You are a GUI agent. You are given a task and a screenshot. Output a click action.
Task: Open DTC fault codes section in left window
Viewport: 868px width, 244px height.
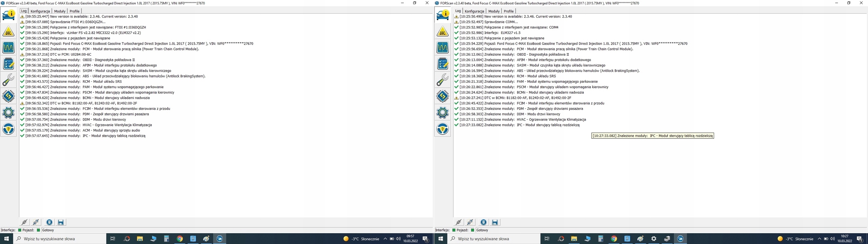(x=8, y=32)
